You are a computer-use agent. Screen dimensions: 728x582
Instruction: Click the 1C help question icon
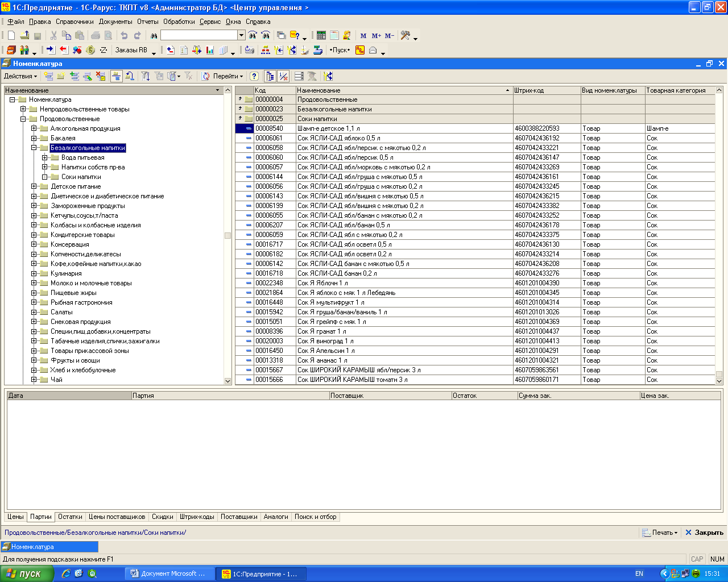click(295, 35)
